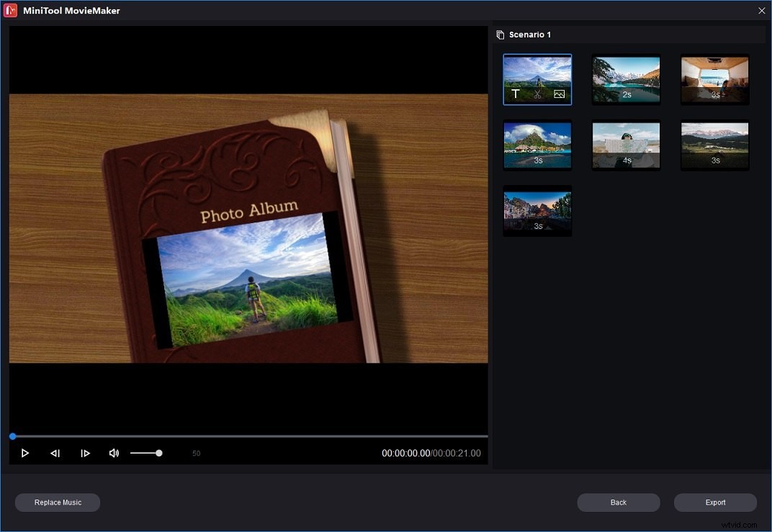Click the replace image icon on first clip
The image size is (772, 532).
click(559, 93)
